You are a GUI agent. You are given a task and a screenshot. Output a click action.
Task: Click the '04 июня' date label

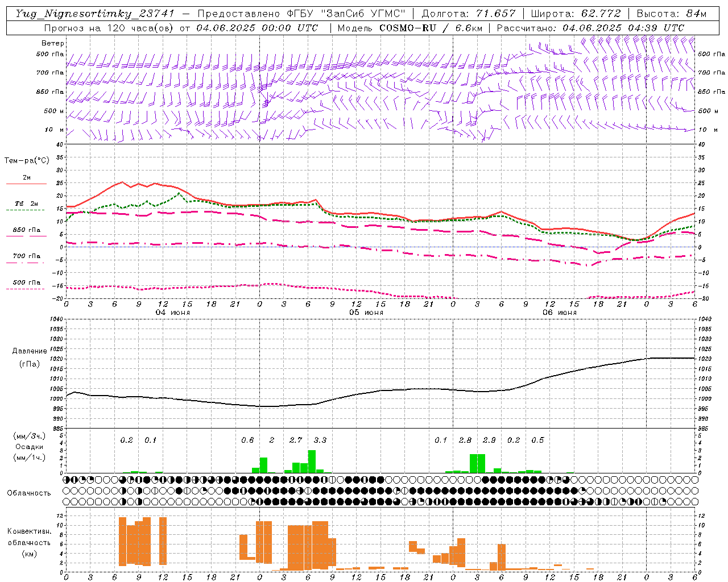[x=173, y=313]
